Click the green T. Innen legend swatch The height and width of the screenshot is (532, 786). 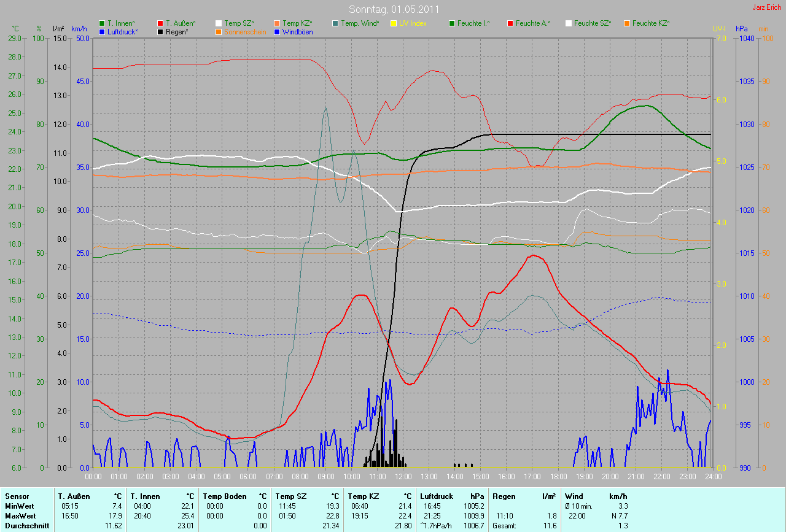pos(103,23)
